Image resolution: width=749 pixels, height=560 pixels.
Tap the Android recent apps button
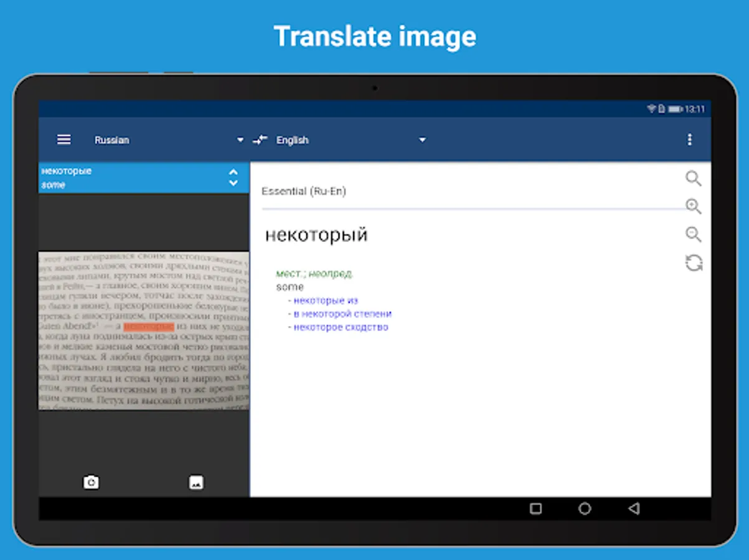[535, 509]
